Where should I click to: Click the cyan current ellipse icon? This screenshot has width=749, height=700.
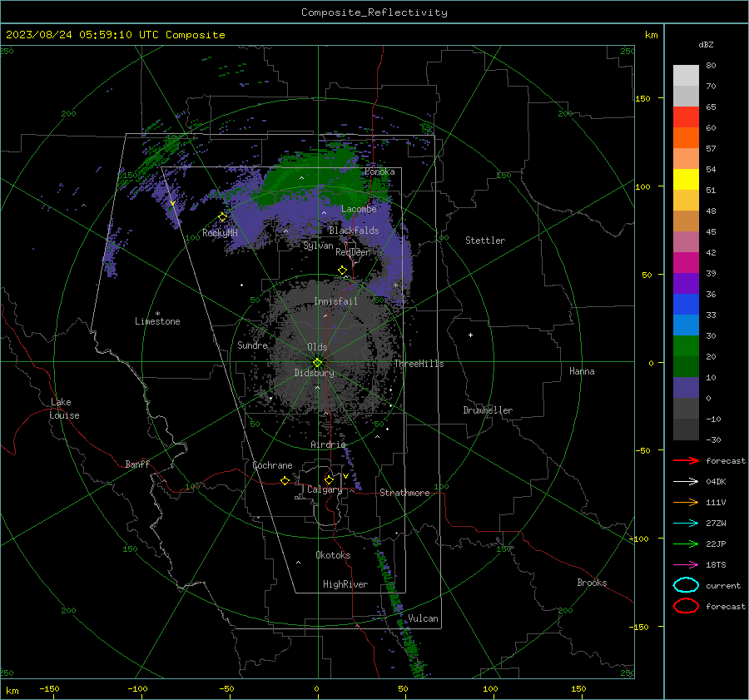coord(686,585)
